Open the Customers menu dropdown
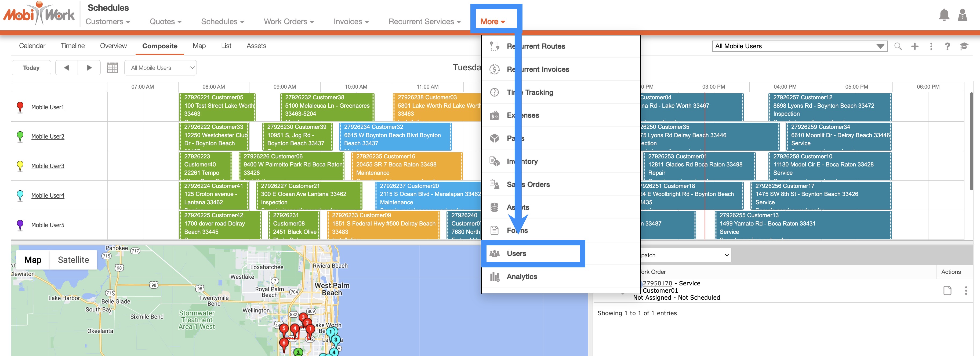 [x=108, y=22]
